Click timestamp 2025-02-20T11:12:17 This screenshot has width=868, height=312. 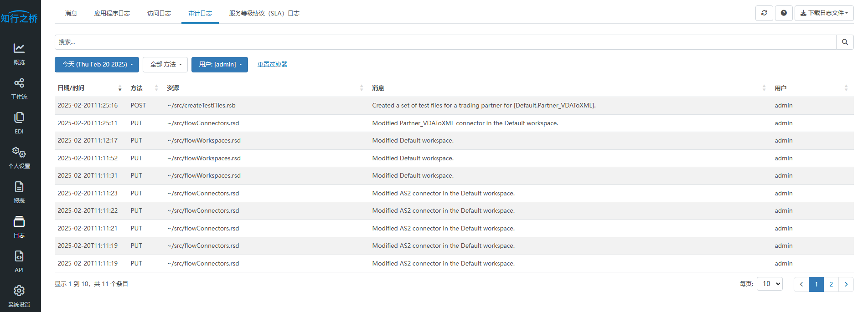tap(88, 141)
